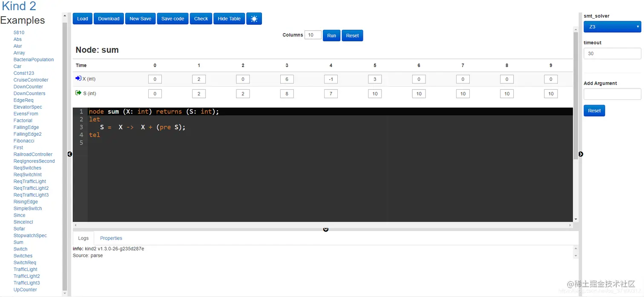Viewport: 644px width, 297px height.
Task: Open the CruiseController example
Action: 31,80
